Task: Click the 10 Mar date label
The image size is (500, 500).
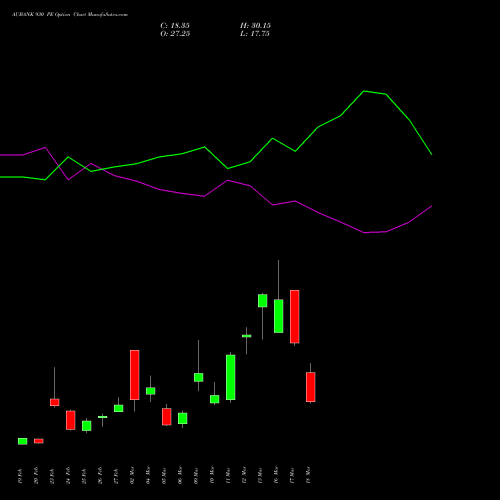Action: [212, 475]
